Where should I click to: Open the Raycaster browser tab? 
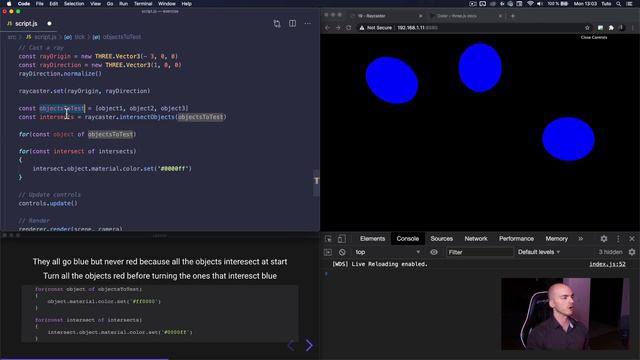[x=386, y=16]
